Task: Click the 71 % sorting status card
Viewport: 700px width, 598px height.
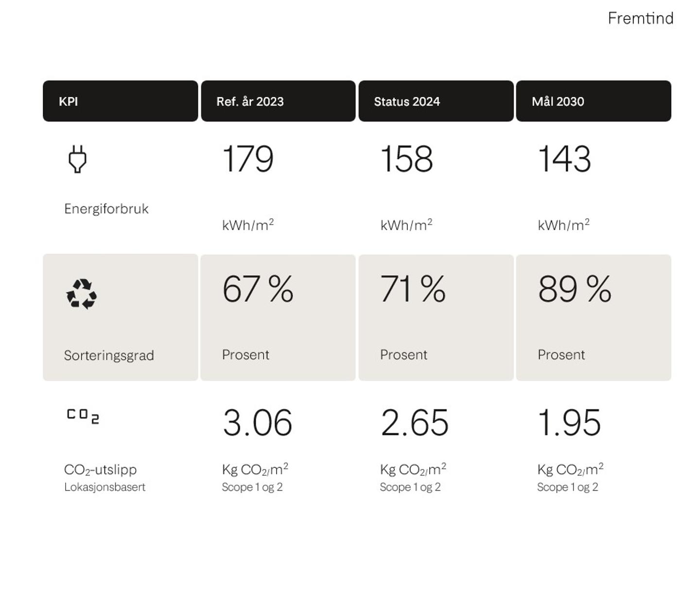Action: pos(436,317)
